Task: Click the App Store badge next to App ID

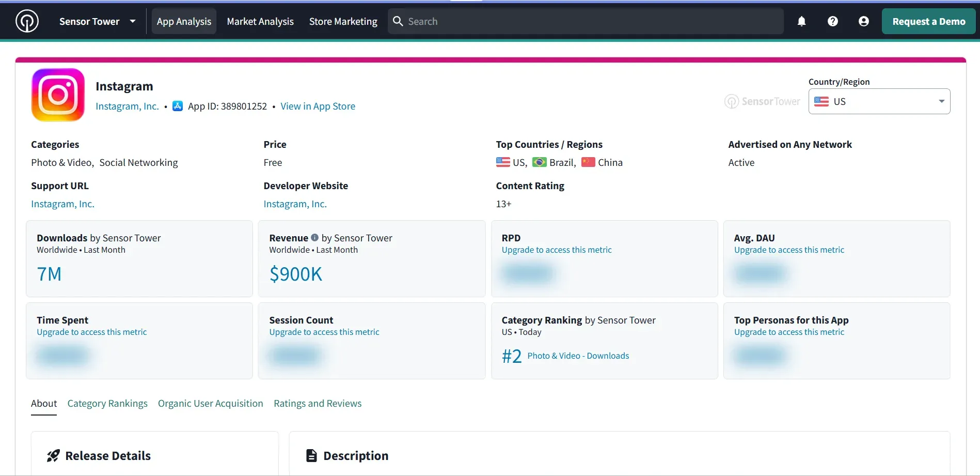Action: (178, 105)
